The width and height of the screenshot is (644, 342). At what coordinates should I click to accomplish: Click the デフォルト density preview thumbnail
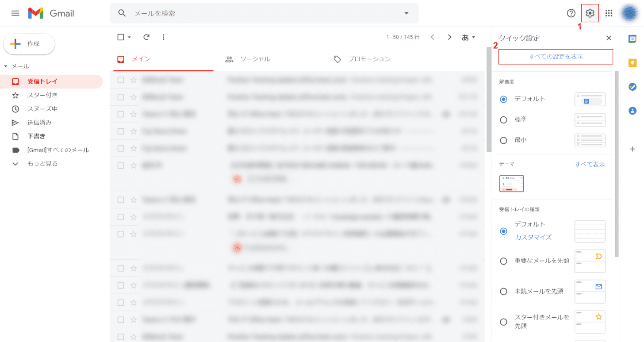[590, 99]
